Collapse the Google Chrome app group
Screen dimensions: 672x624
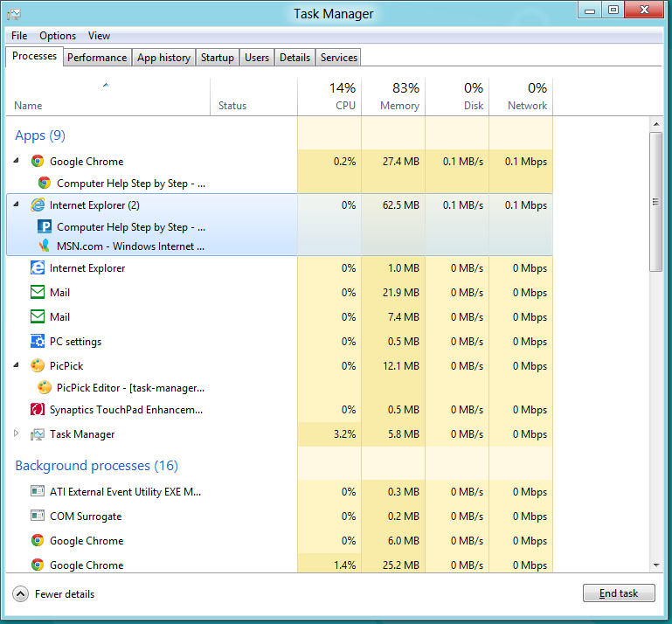click(17, 160)
